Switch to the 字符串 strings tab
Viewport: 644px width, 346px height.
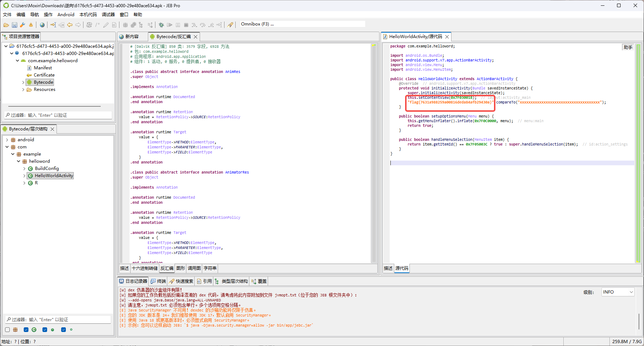tap(210, 268)
